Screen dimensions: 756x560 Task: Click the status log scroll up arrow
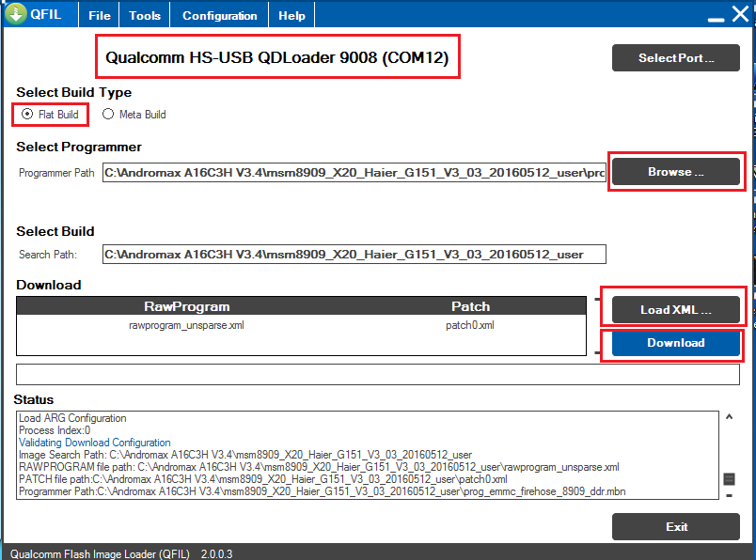coord(729,417)
